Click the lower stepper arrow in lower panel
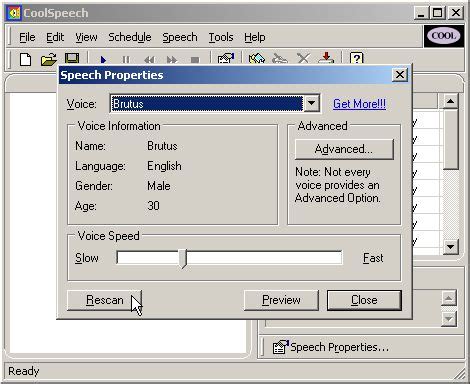Viewport: 470px width, 384px height. (449, 319)
